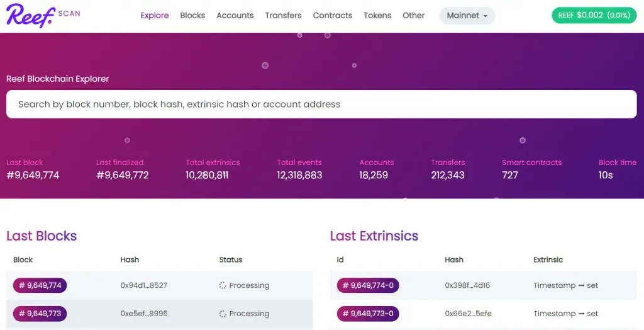Click the REEF $0.002 price badge
The image size is (644, 330).
click(594, 16)
